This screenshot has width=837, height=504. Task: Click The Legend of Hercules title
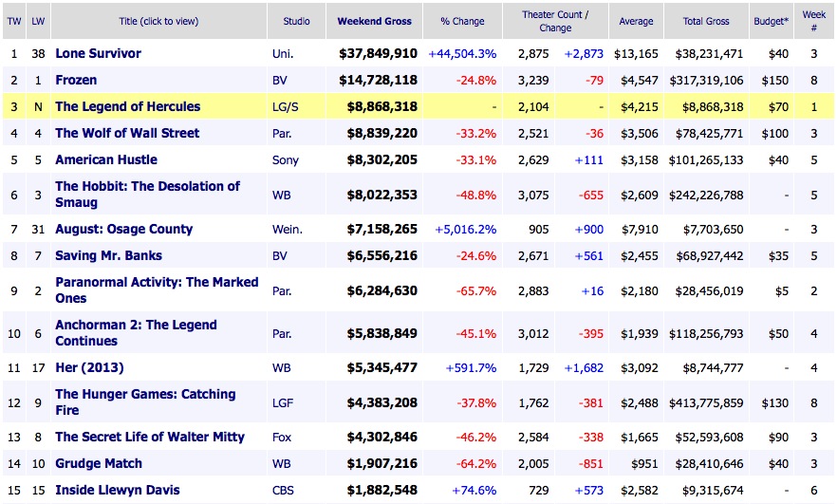tap(127, 106)
